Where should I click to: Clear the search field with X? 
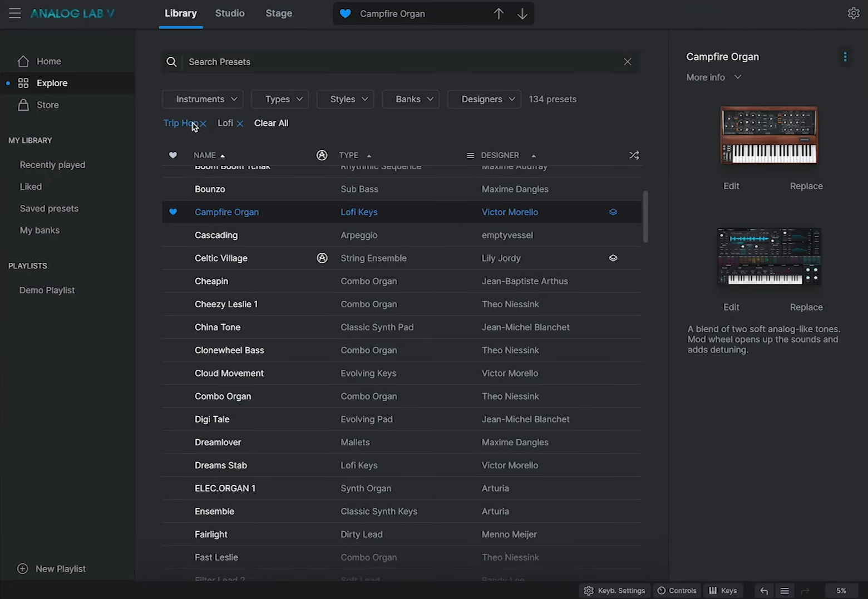628,62
